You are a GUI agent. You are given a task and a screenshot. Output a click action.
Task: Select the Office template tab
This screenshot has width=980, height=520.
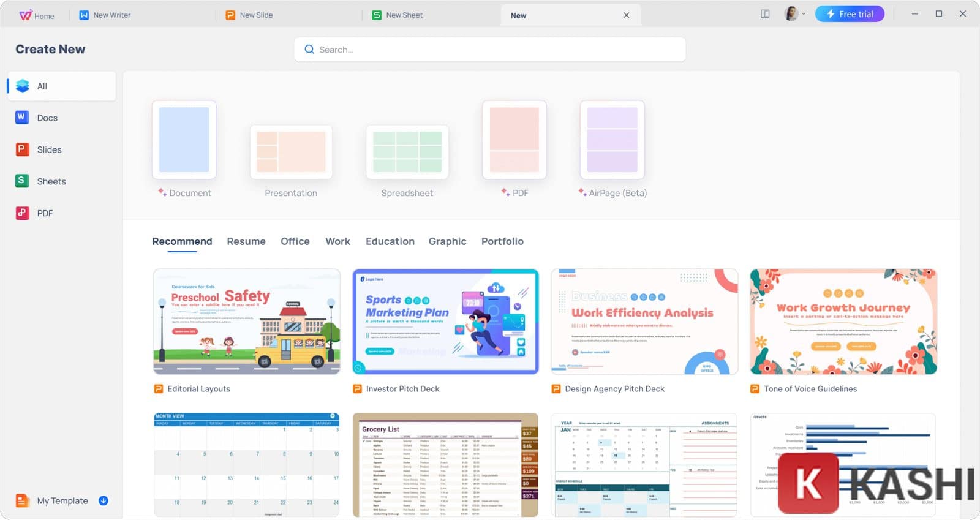pos(295,241)
